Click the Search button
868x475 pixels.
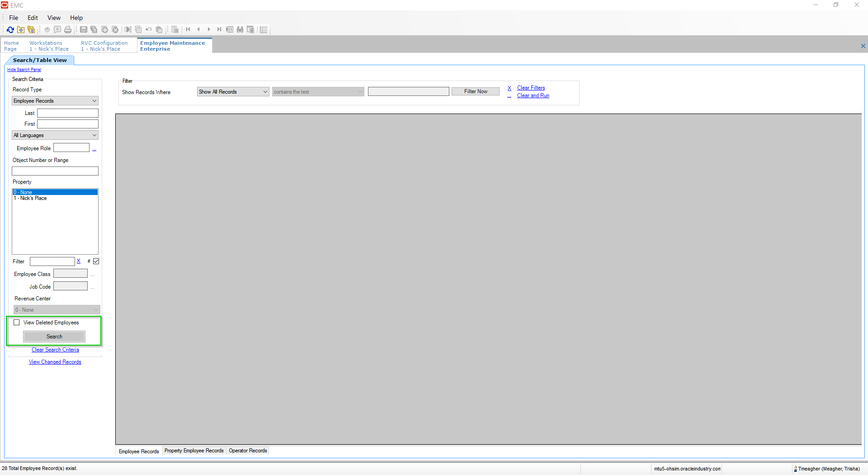(54, 336)
